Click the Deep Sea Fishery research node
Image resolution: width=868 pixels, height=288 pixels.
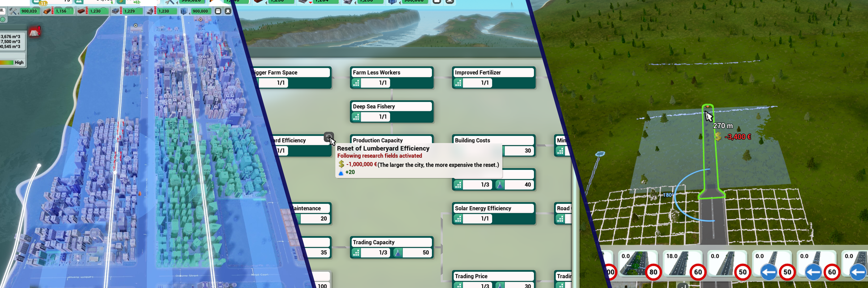click(x=391, y=106)
